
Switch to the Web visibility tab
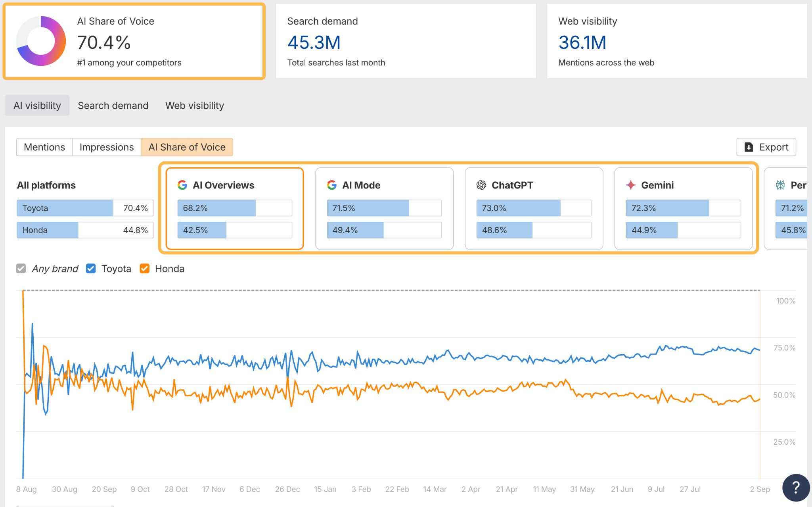[195, 106]
